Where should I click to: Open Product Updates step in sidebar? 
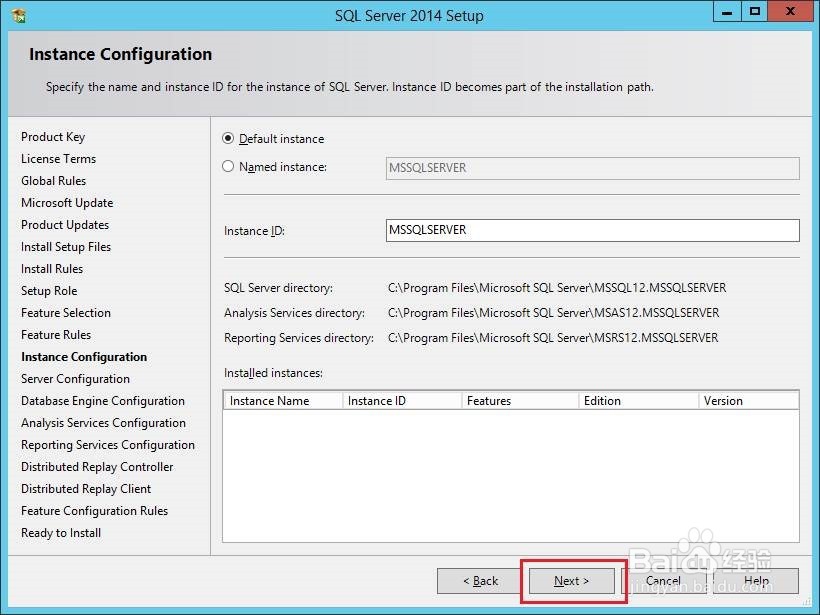click(65, 225)
